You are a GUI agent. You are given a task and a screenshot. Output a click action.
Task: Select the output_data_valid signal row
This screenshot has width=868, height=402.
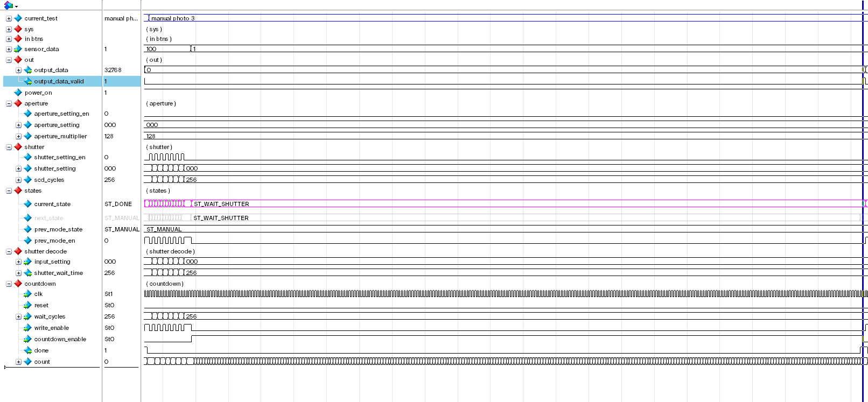[72, 81]
